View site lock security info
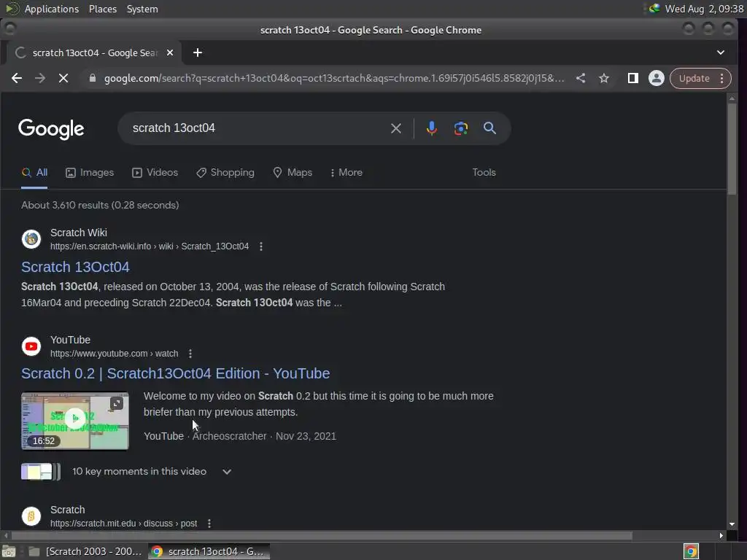747x560 pixels. [x=93, y=78]
